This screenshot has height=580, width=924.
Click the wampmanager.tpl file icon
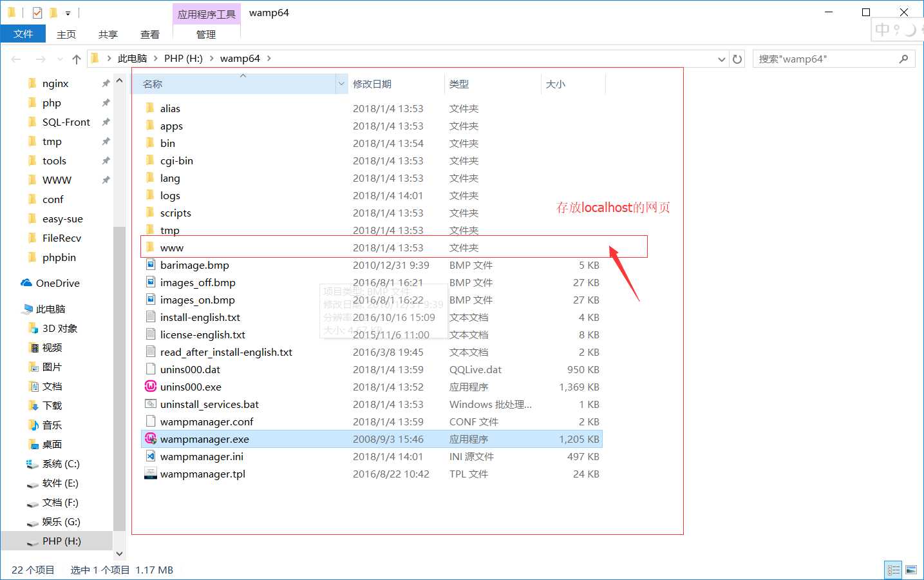coord(150,473)
